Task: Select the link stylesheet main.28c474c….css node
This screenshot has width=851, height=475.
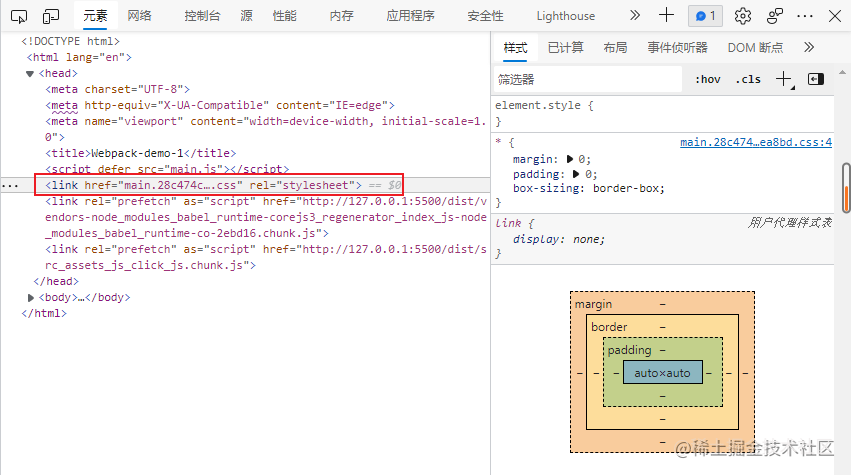Action: [204, 185]
